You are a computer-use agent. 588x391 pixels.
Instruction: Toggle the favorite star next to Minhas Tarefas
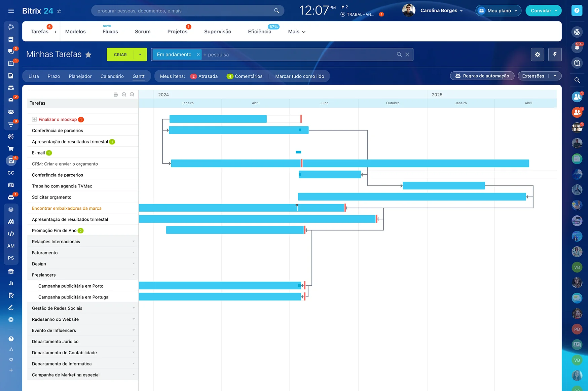pyautogui.click(x=88, y=54)
